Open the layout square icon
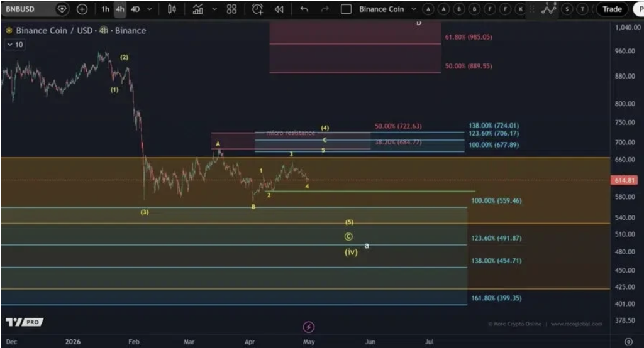644x348 pixels. point(347,9)
